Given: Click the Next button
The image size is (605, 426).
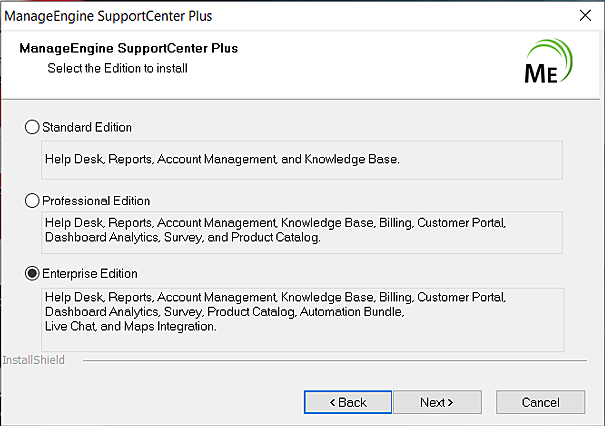Looking at the screenshot, I should pyautogui.click(x=437, y=402).
